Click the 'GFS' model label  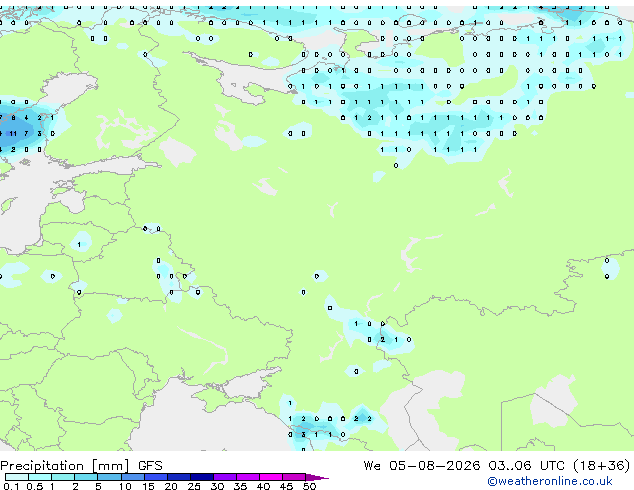tap(150, 466)
